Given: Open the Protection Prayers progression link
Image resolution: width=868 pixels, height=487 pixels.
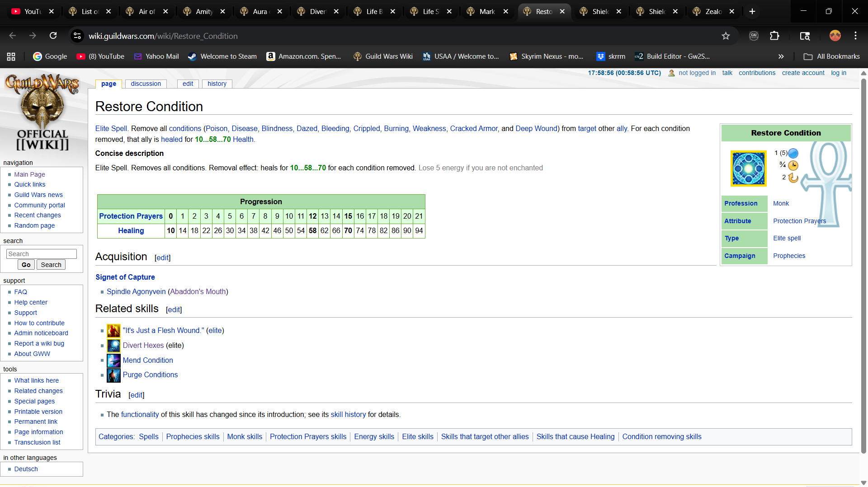Looking at the screenshot, I should pyautogui.click(x=131, y=216).
